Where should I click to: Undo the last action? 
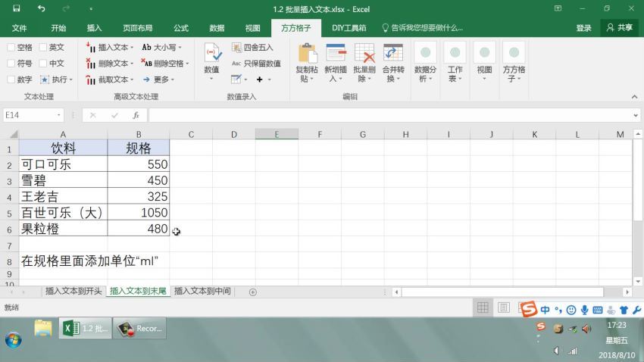click(41, 8)
